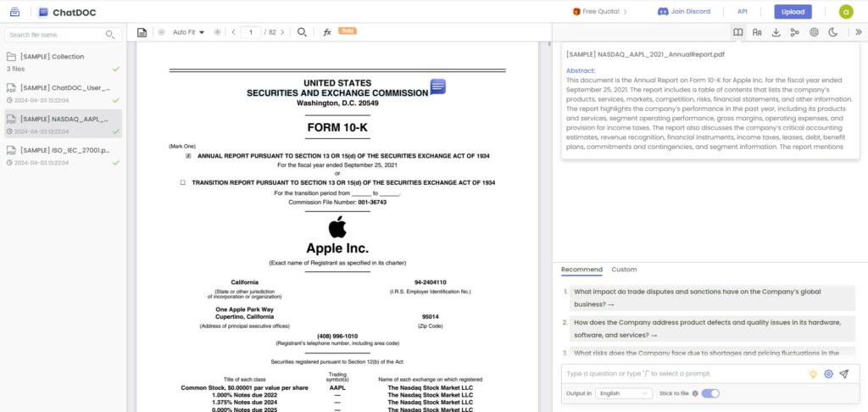868x412 pixels.
Task: Click the Transition Report checkbox
Action: pyautogui.click(x=183, y=182)
